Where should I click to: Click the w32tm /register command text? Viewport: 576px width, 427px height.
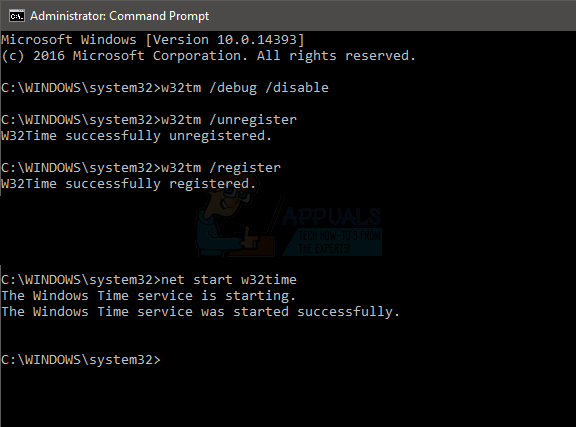221,168
